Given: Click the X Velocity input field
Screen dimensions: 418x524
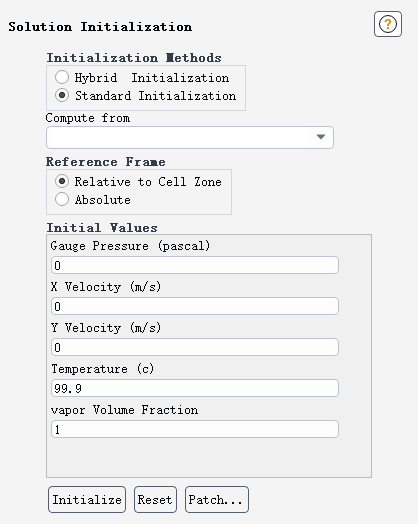Looking at the screenshot, I should pyautogui.click(x=195, y=306).
